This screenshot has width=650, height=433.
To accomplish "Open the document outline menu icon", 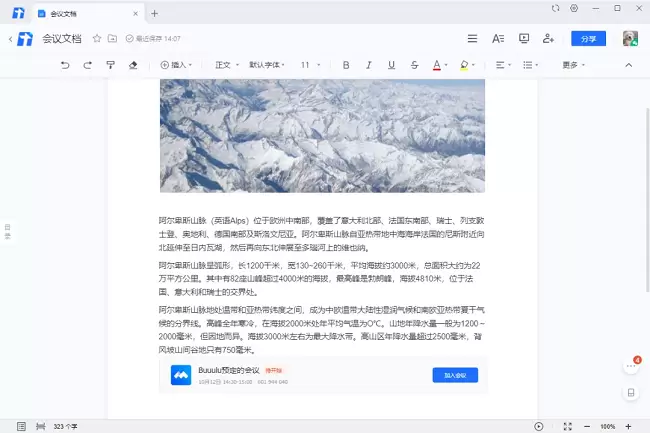I will coord(473,39).
